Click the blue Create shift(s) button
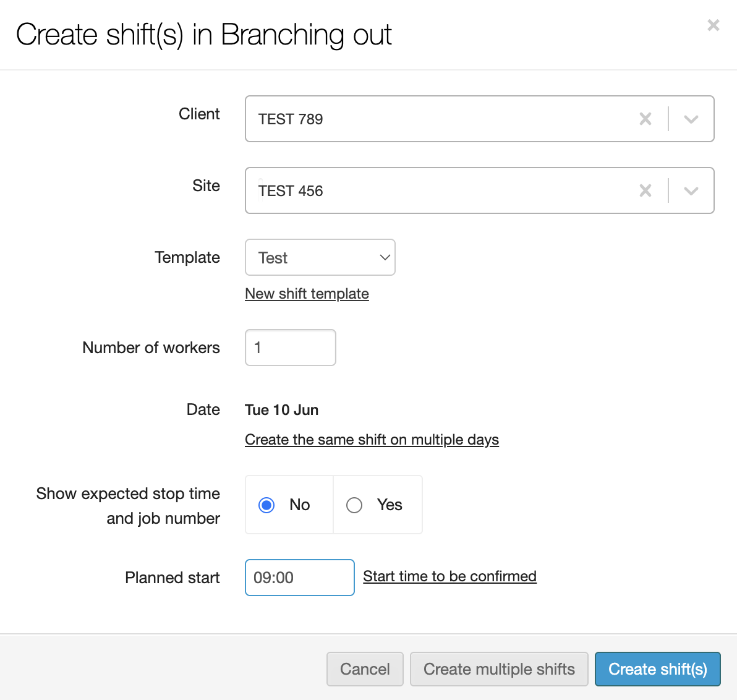Viewport: 737px width, 700px height. 657,669
